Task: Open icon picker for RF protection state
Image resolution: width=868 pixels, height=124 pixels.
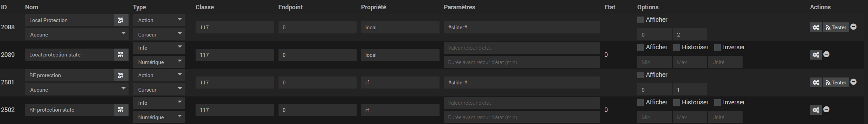Action: pyautogui.click(x=121, y=110)
